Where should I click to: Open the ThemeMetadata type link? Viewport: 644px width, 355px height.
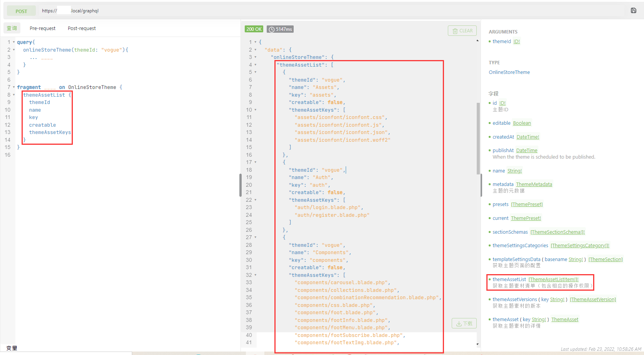(x=534, y=184)
